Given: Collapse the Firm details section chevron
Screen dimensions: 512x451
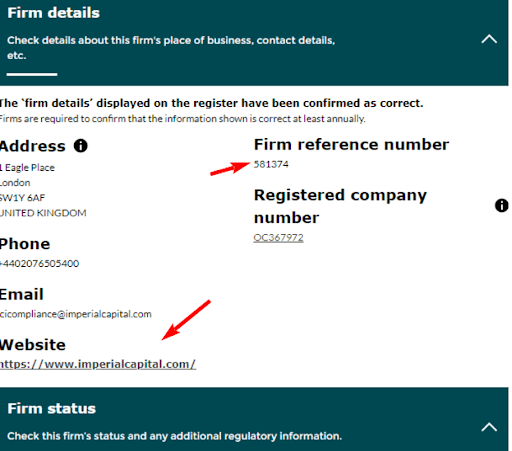Looking at the screenshot, I should (489, 39).
